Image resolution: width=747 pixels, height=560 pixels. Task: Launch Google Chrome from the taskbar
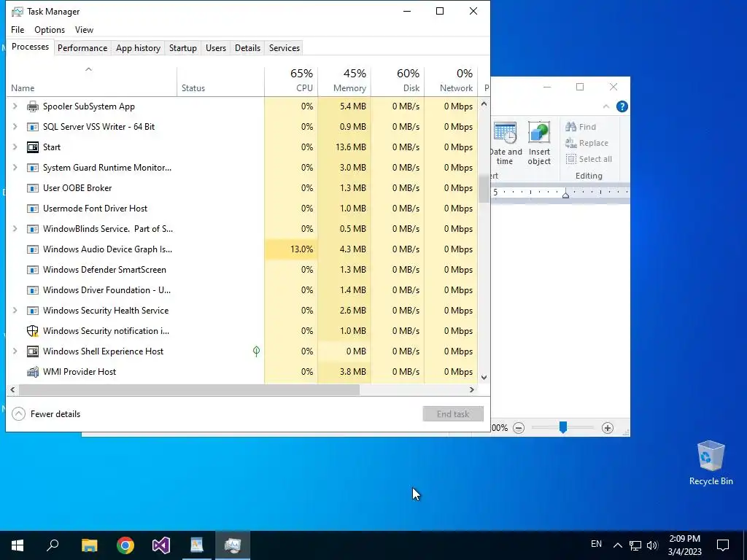tap(125, 545)
